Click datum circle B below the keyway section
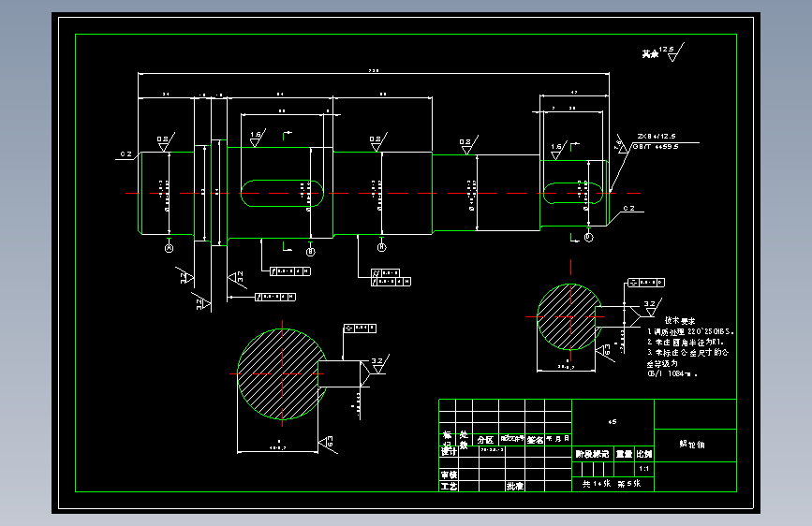The width and height of the screenshot is (812, 526). click(x=310, y=252)
